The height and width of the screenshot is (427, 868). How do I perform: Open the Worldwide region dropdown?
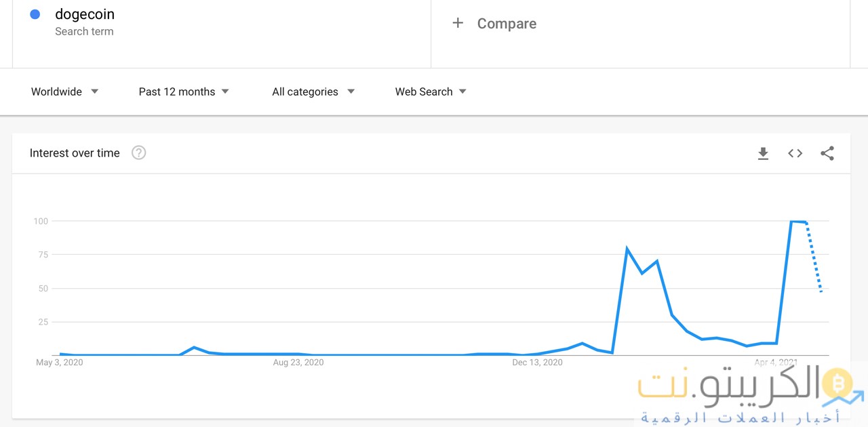[x=64, y=91]
